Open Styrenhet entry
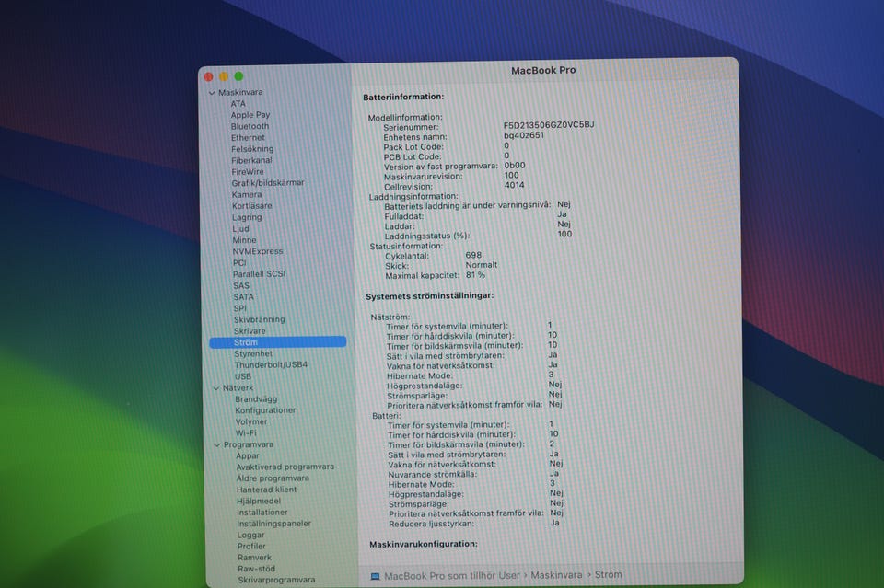 point(253,353)
